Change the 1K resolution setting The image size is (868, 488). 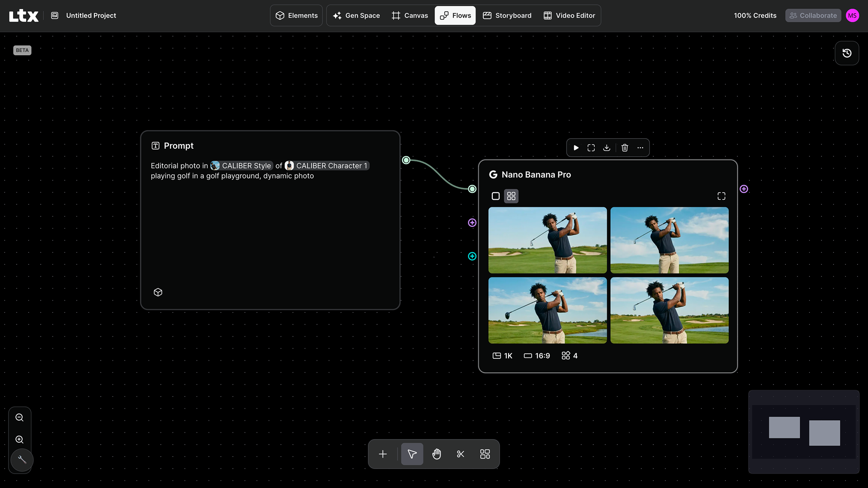coord(502,356)
